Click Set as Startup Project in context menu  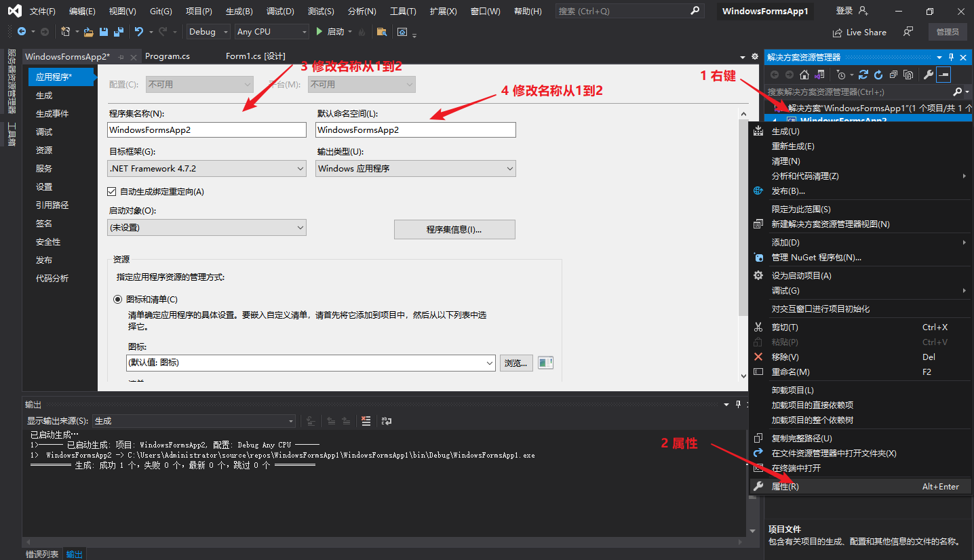coord(860,275)
